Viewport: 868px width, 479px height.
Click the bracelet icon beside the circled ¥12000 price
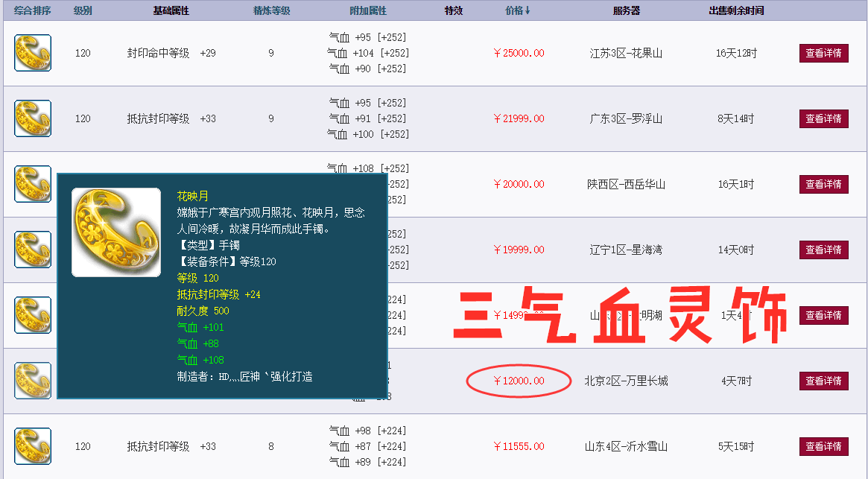(32, 379)
